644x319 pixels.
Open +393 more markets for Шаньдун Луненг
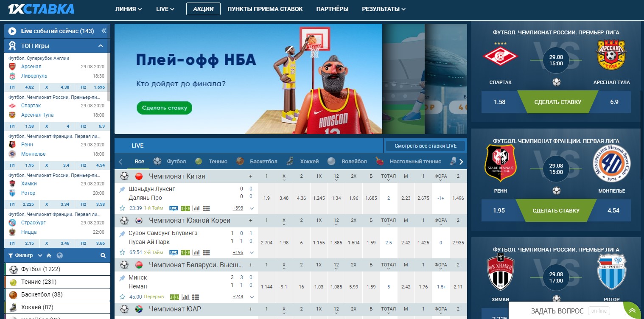[x=238, y=208]
